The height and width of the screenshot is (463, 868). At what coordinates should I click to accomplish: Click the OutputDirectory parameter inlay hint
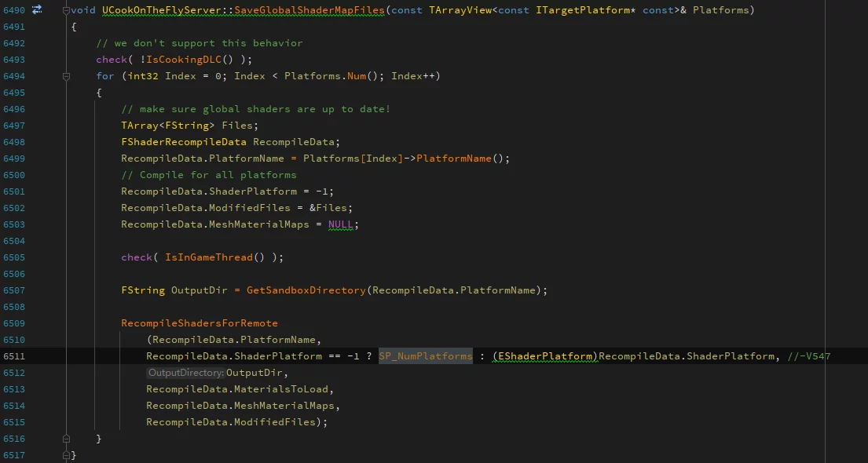click(x=185, y=373)
